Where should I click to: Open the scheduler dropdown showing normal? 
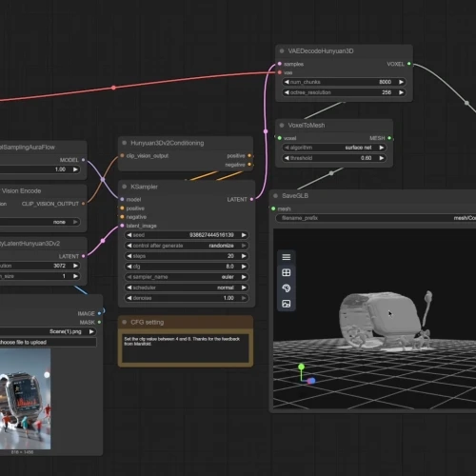click(187, 288)
